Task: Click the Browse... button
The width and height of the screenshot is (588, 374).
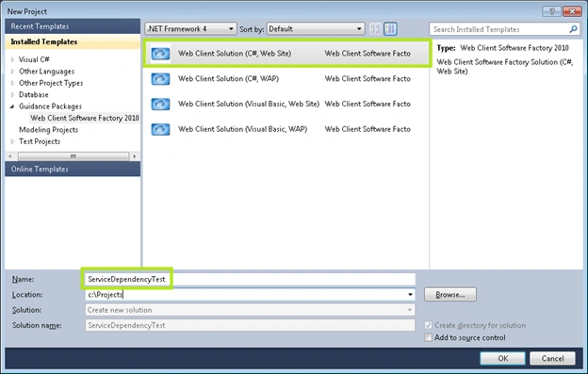Action: [450, 295]
